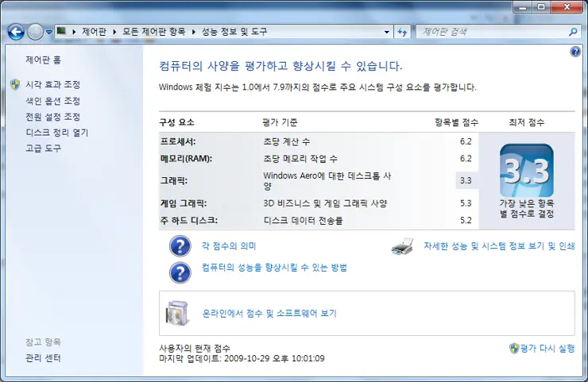Open 온라인에서 점수 및 소프트웨어 보기
This screenshot has width=588, height=382.
click(269, 313)
